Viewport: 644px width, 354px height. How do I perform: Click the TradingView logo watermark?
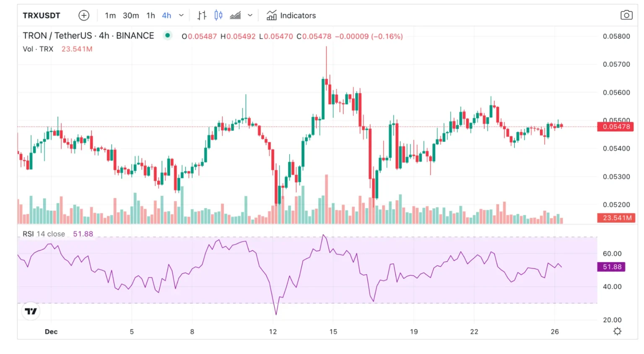point(31,311)
